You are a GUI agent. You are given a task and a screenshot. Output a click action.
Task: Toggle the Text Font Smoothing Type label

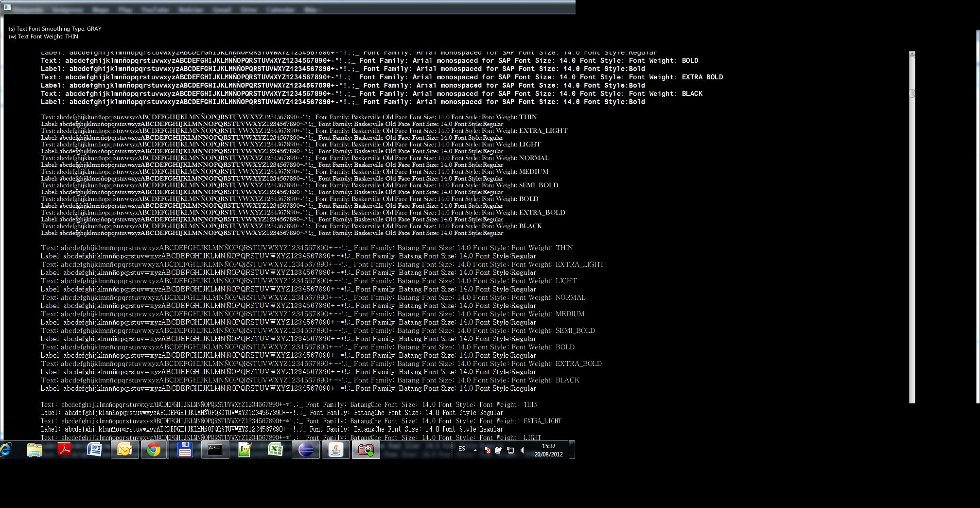55,29
